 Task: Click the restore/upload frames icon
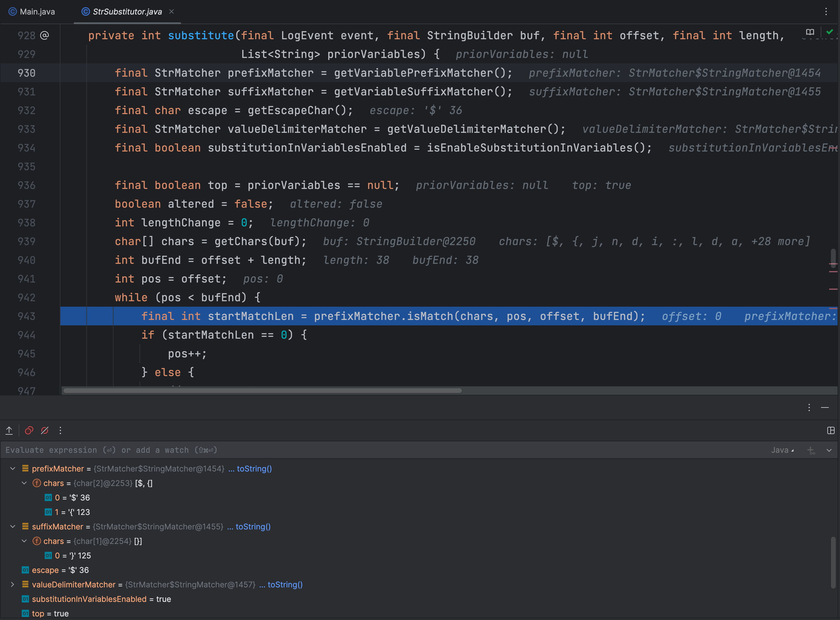click(9, 430)
